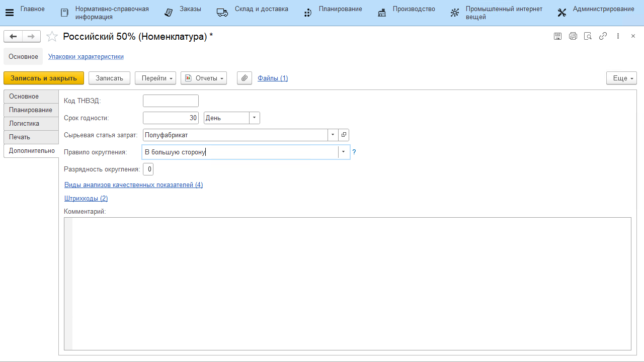Click into the Комментарий text area
Image resolution: width=644 pixels, height=362 pixels.
351,284
